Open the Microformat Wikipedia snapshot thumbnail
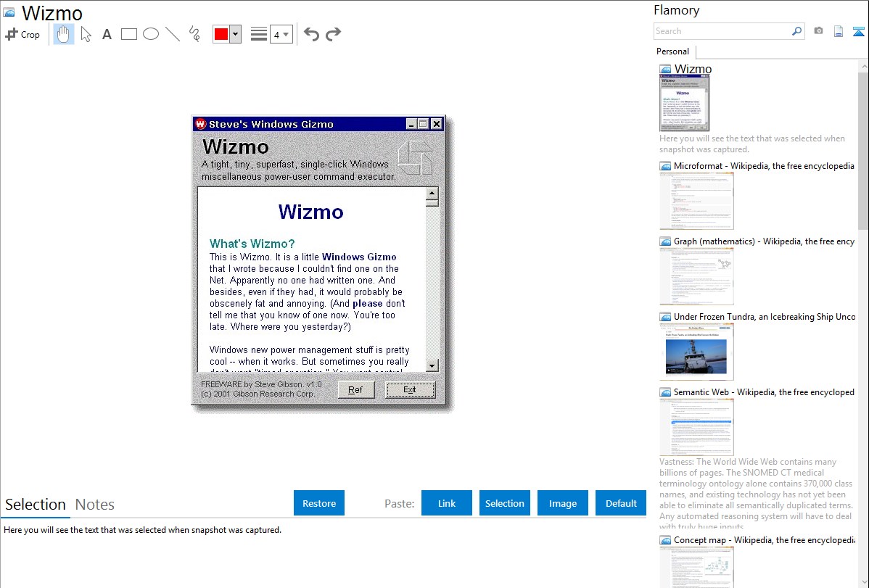This screenshot has height=588, width=869. tap(696, 201)
